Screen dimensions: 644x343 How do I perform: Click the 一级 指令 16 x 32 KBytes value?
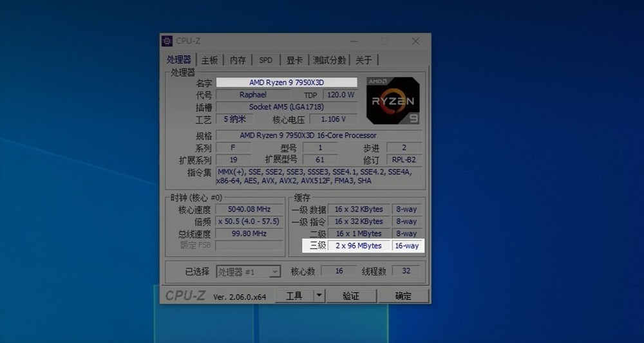coord(359,221)
